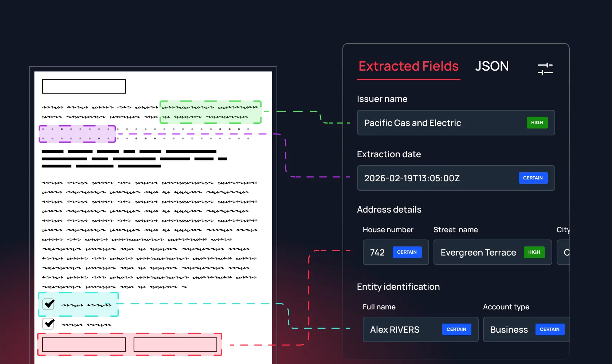
Task: Open the filter settings sliders icon
Action: click(x=545, y=68)
